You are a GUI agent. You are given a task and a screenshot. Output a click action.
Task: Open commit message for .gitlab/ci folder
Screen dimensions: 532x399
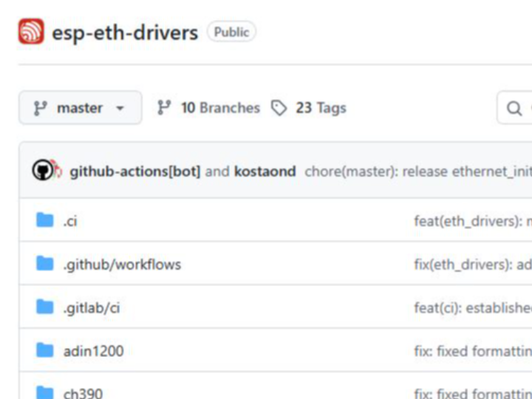coord(472,307)
